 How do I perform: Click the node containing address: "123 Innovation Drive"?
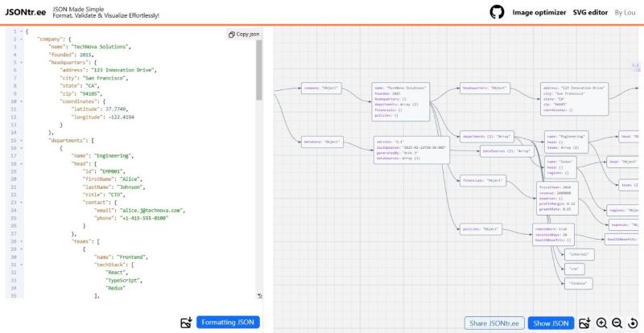[x=575, y=99]
